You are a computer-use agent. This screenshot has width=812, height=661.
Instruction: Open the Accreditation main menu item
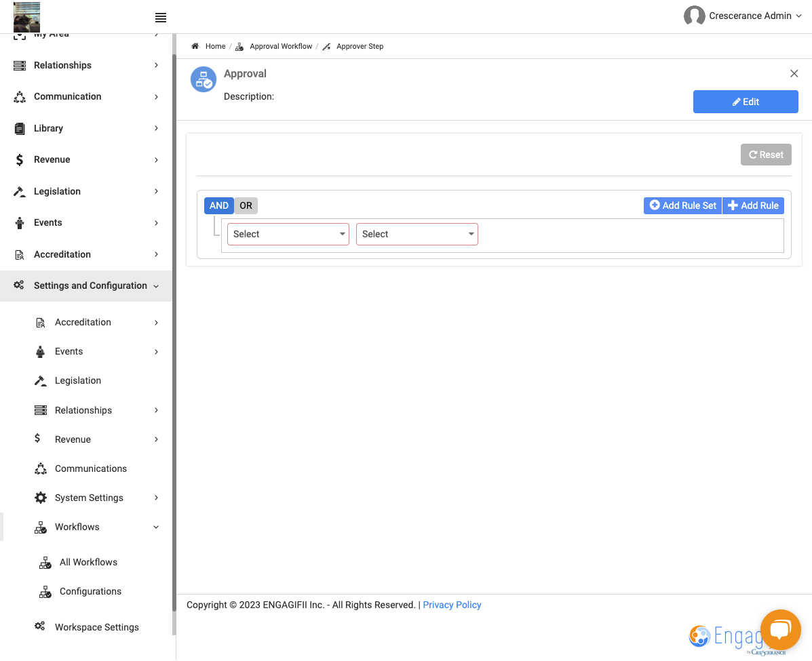[86, 255]
